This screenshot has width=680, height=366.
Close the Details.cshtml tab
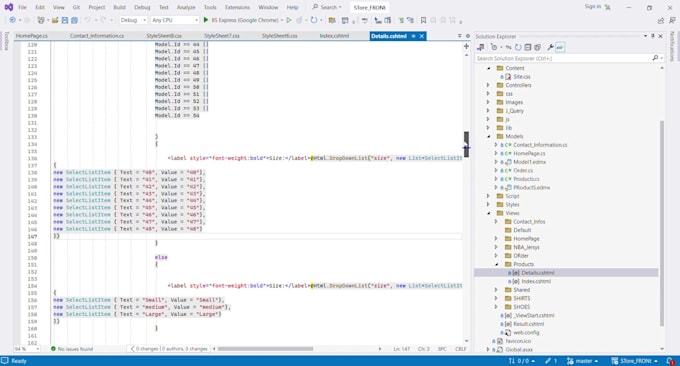(x=422, y=36)
